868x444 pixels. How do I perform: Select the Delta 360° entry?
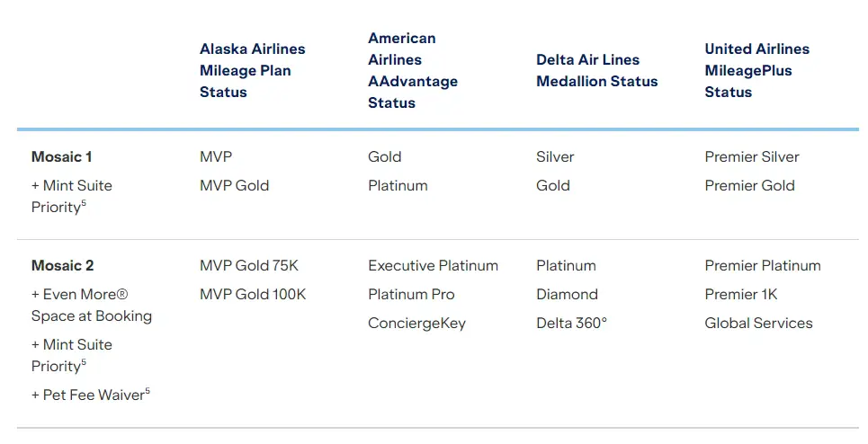[571, 323]
